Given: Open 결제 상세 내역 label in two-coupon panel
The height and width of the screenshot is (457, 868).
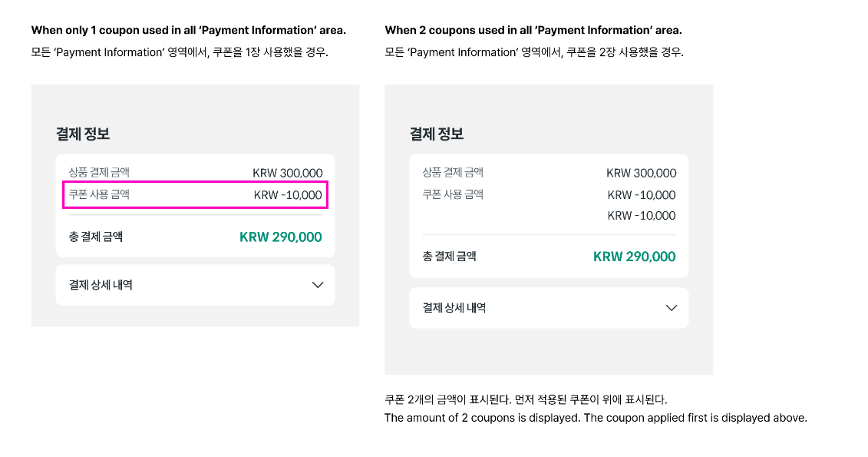Looking at the screenshot, I should [454, 308].
